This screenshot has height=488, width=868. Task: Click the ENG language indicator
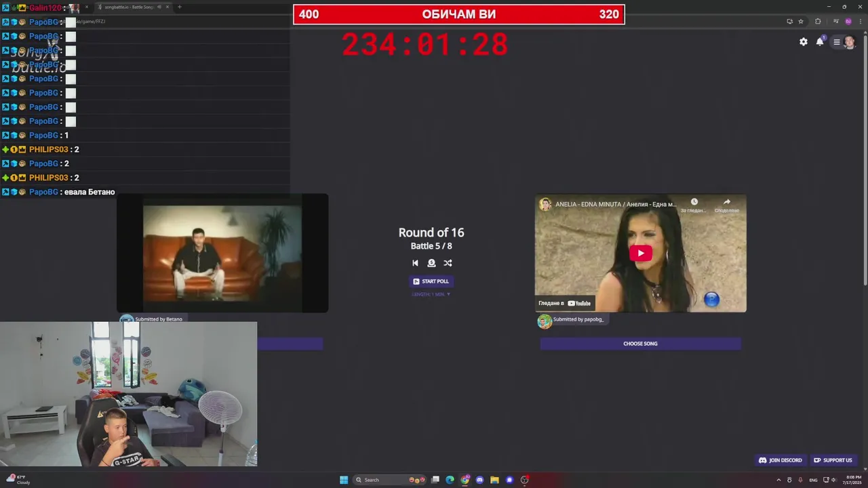(x=813, y=480)
